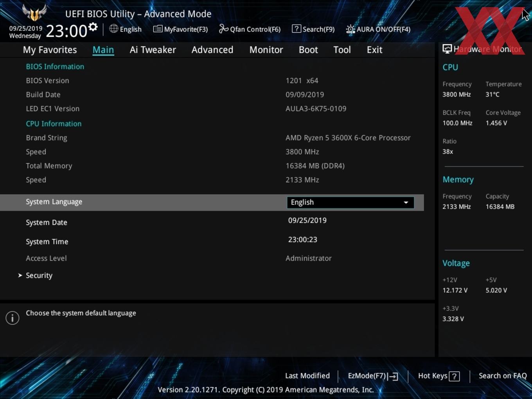Image resolution: width=532 pixels, height=399 pixels.
Task: Click the Administrator access level value
Action: 309,258
